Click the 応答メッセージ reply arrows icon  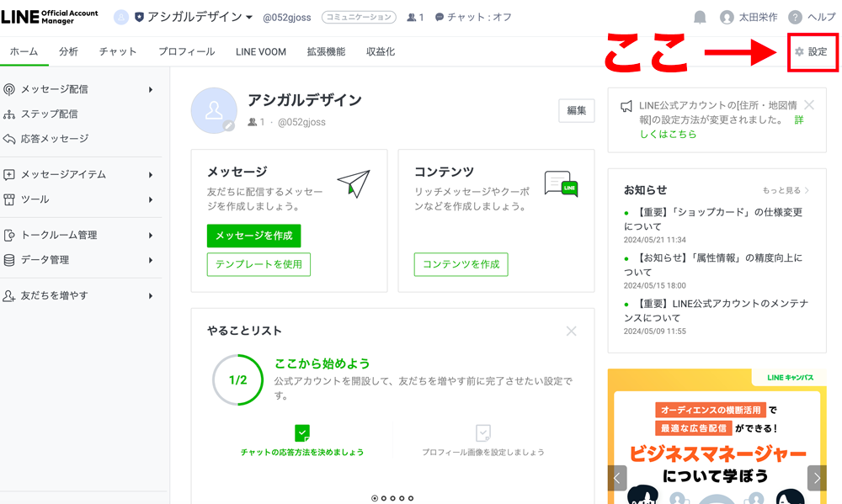[9, 139]
